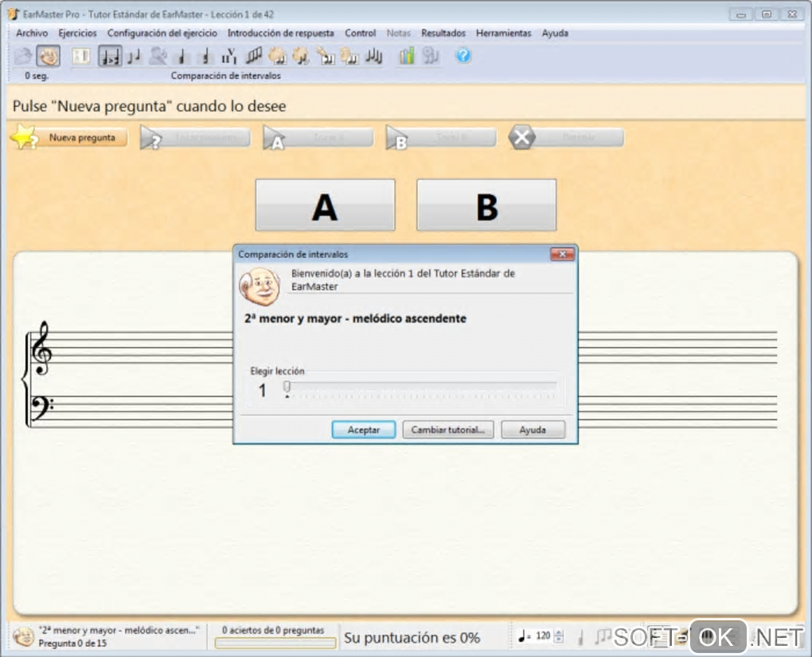Image resolution: width=812 pixels, height=657 pixels.
Task: Click the tutor face icon in toolbar
Action: 48,56
